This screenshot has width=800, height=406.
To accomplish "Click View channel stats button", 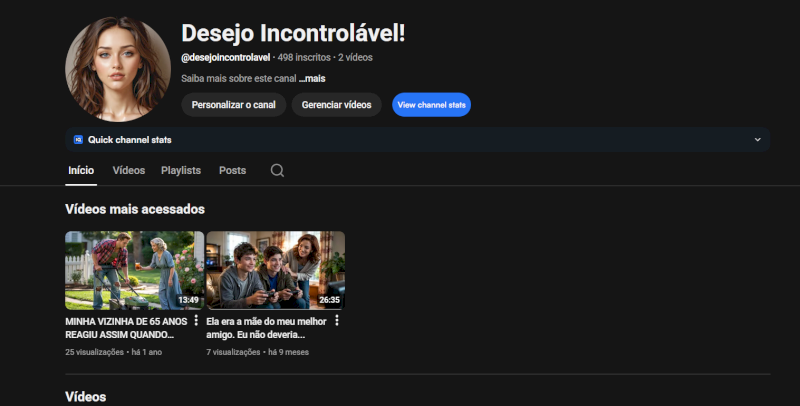I will tap(431, 105).
